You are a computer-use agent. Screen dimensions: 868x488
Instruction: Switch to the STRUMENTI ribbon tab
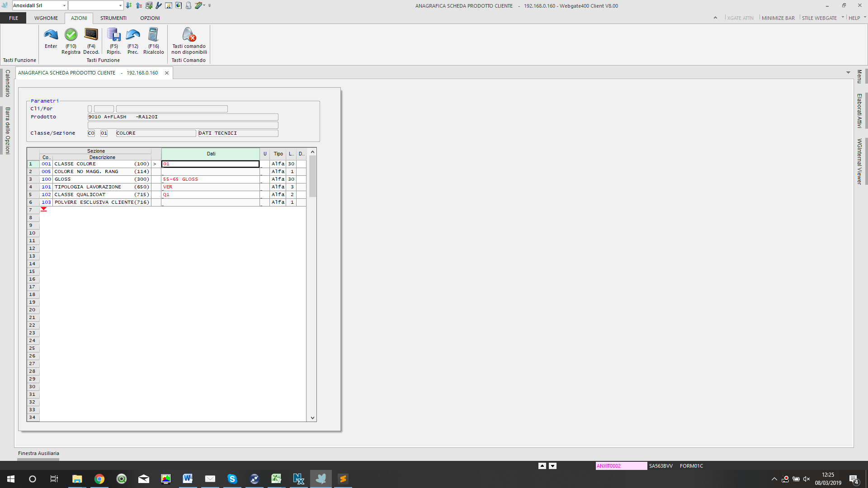[113, 18]
